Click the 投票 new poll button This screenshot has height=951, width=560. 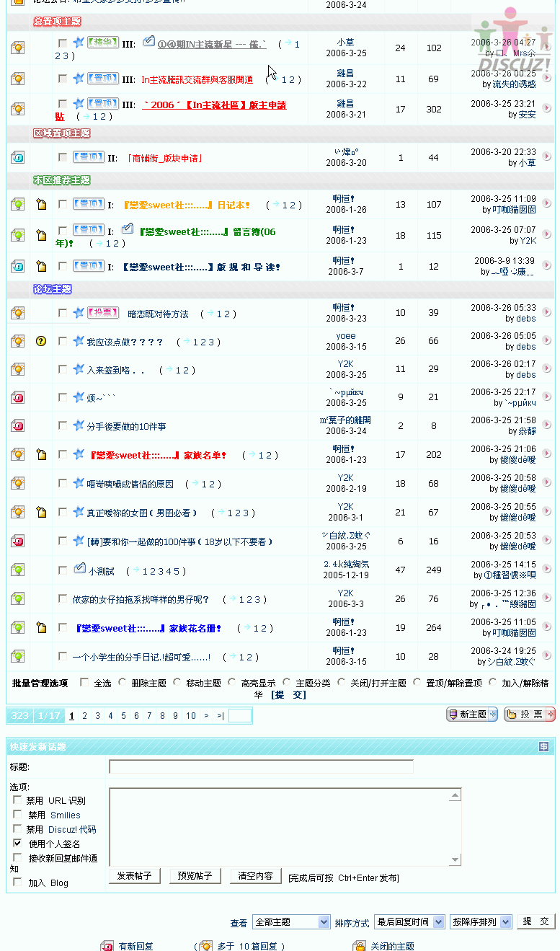[x=530, y=715]
